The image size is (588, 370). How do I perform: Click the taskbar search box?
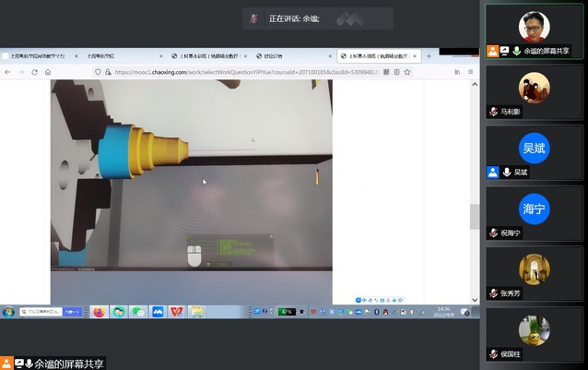42,312
